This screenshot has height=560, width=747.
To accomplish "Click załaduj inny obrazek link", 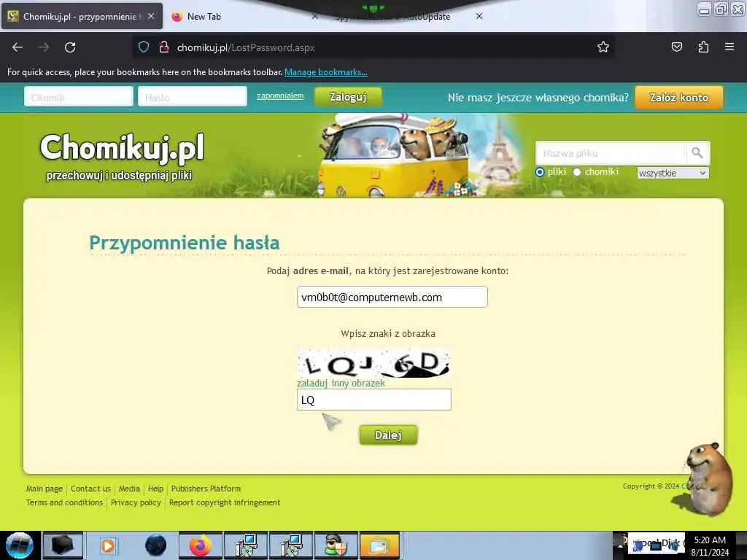I will [341, 383].
